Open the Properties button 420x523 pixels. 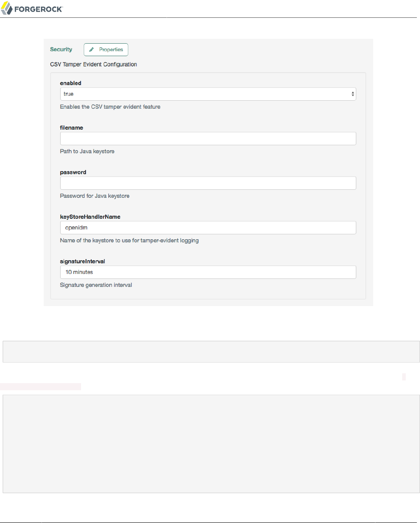coord(106,49)
